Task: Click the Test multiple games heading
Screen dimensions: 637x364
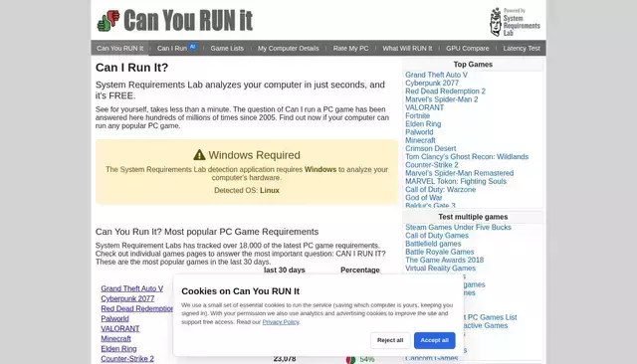Action: coord(473,217)
